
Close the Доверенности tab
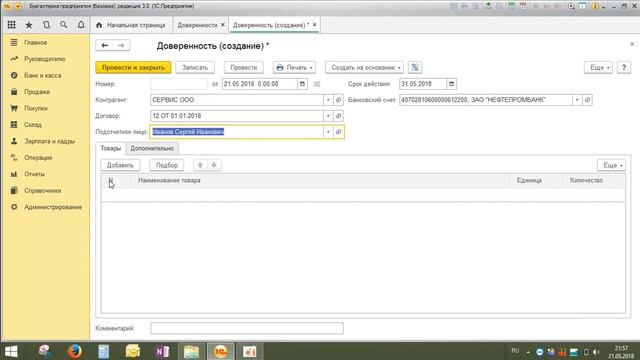tap(223, 25)
